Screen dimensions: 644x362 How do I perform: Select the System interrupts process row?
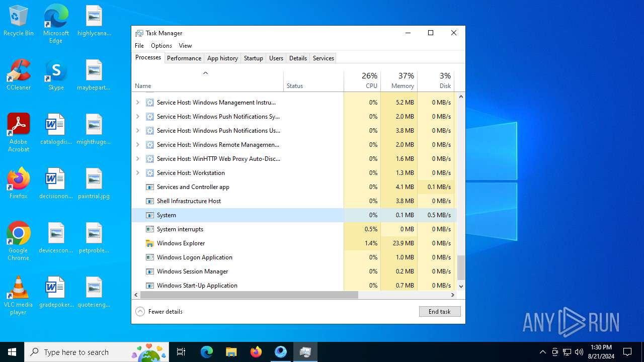(294, 229)
